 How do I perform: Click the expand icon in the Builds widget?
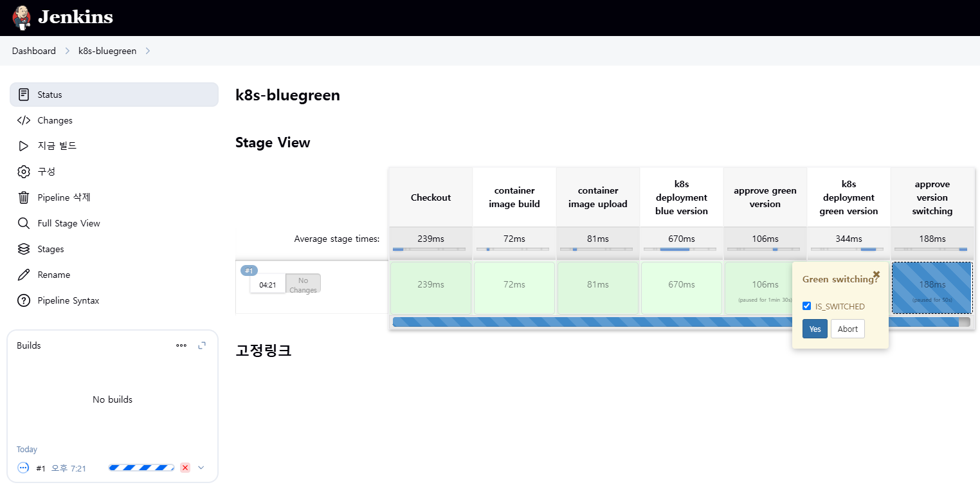coord(202,345)
